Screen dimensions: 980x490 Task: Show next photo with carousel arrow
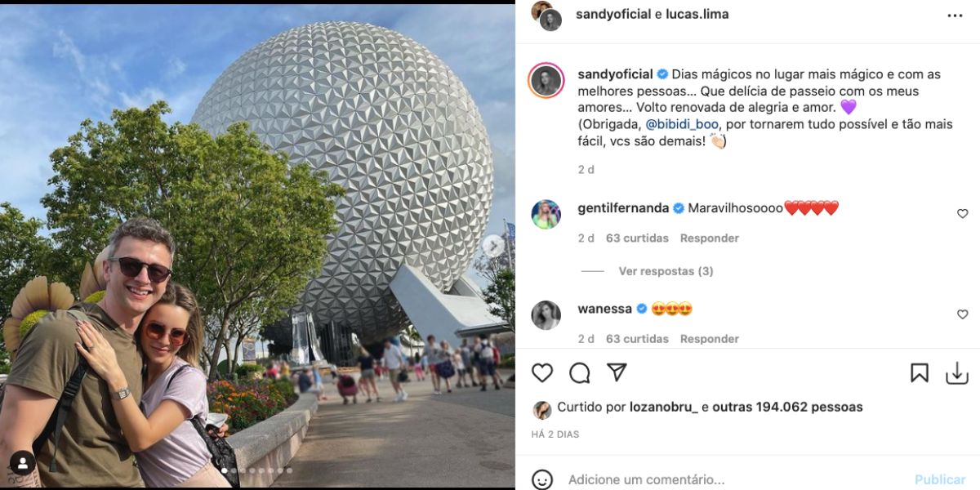(492, 244)
